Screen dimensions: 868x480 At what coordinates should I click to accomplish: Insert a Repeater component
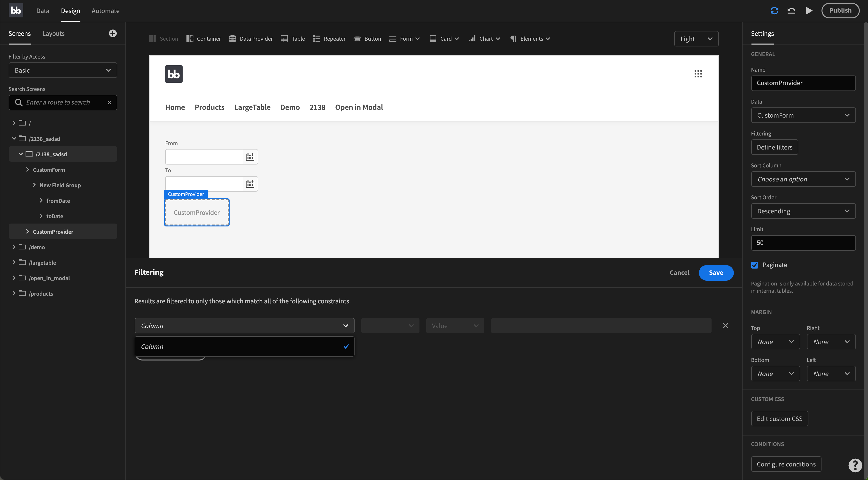tap(329, 38)
